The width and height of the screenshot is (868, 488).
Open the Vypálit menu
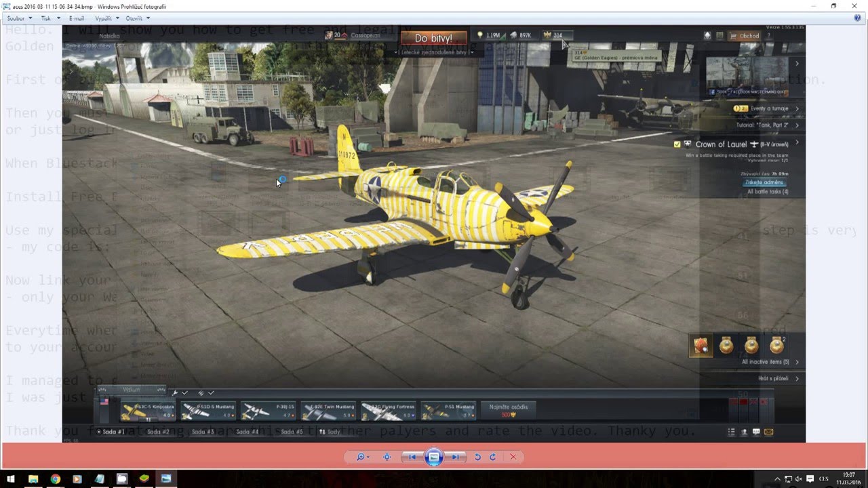pyautogui.click(x=107, y=18)
